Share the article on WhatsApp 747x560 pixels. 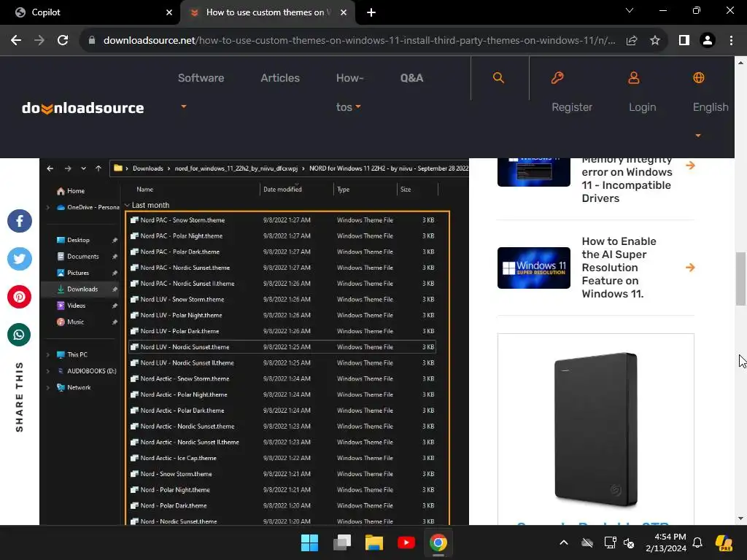20,335
